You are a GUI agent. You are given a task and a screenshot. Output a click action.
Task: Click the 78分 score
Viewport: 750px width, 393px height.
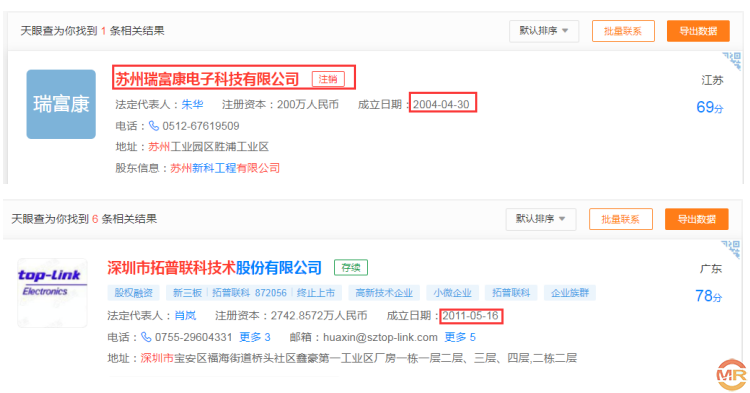coord(708,296)
